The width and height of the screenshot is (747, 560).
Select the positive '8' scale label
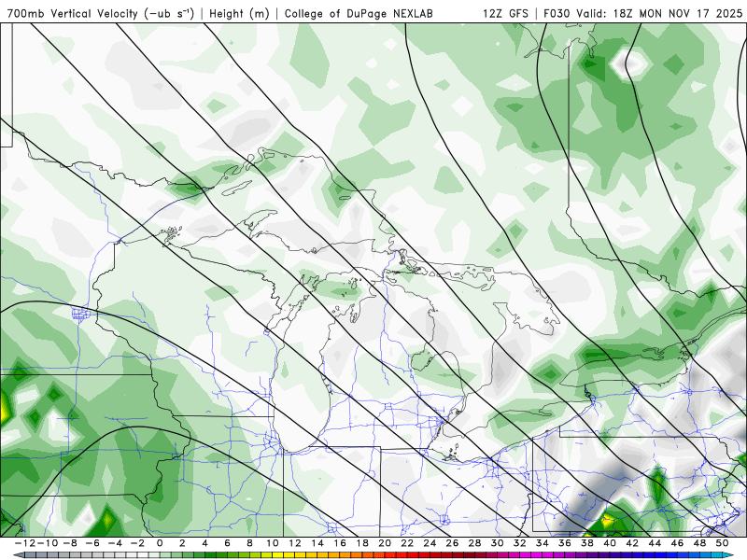pos(249,543)
